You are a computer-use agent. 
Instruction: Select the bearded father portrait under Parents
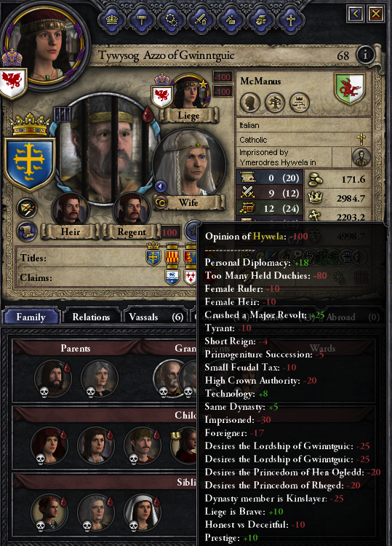tap(52, 377)
